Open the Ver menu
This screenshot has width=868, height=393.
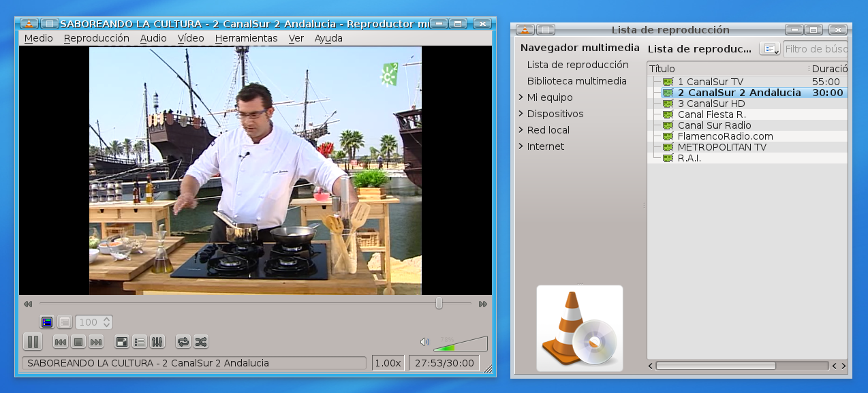coord(296,38)
